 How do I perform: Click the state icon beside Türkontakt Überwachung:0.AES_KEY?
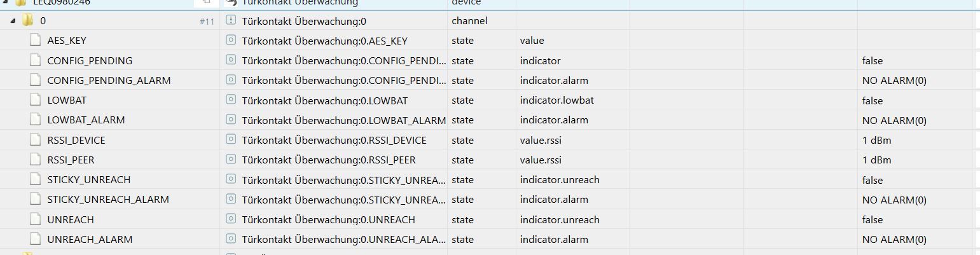231,41
